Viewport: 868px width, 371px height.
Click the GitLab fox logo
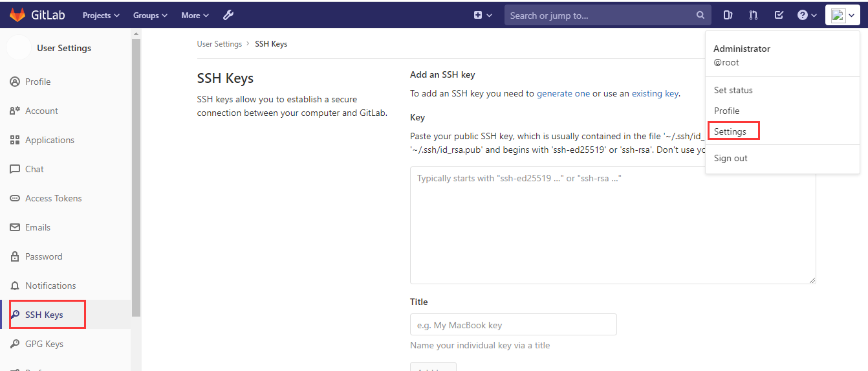click(17, 15)
